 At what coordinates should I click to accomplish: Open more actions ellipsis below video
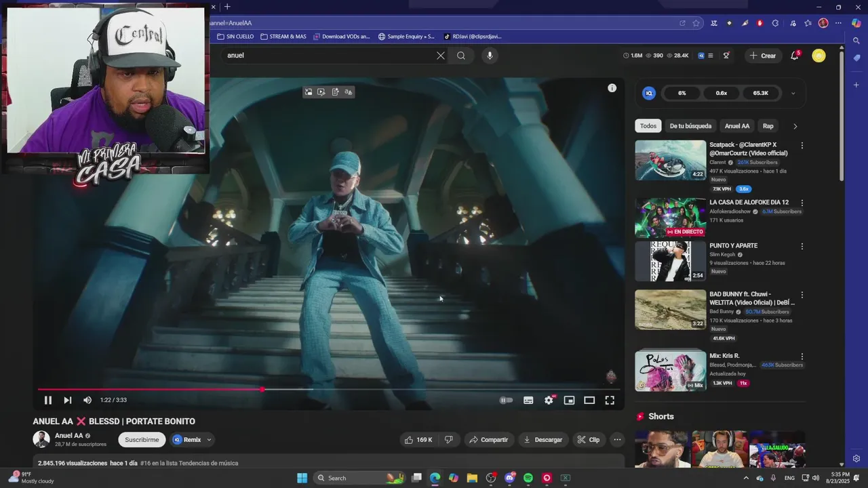tap(617, 440)
